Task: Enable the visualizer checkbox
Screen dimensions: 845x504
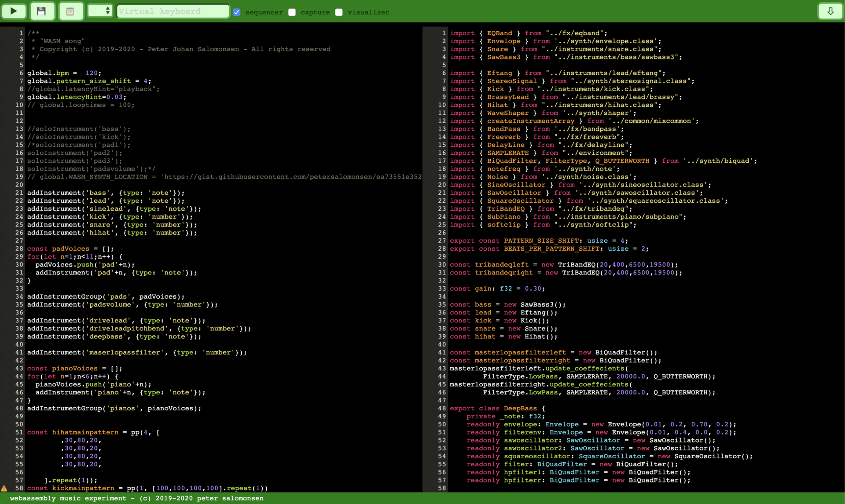Action: pyautogui.click(x=339, y=12)
